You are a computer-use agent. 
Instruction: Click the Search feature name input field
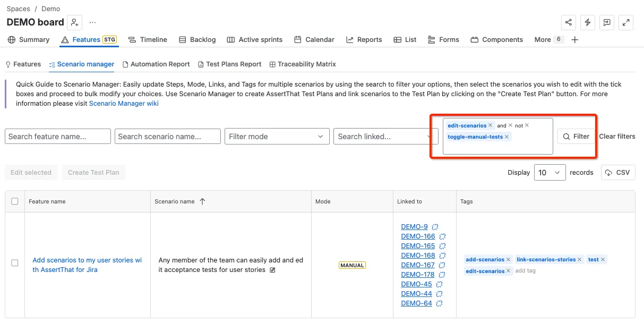coord(58,137)
